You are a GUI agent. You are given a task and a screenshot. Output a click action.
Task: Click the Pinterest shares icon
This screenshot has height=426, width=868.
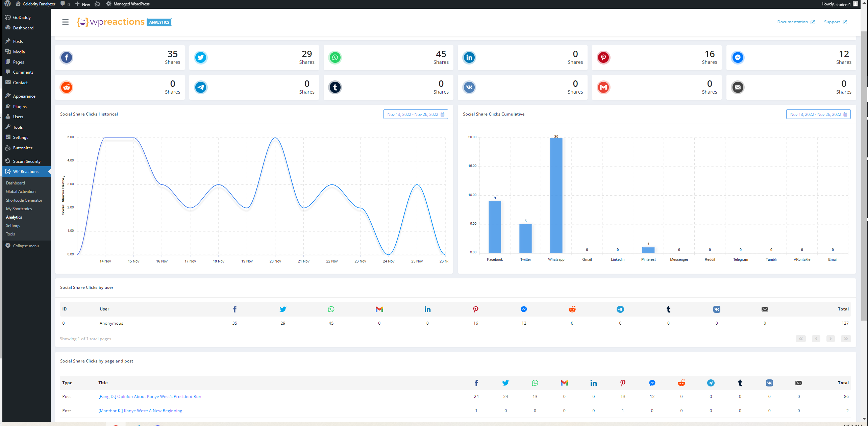coord(603,57)
